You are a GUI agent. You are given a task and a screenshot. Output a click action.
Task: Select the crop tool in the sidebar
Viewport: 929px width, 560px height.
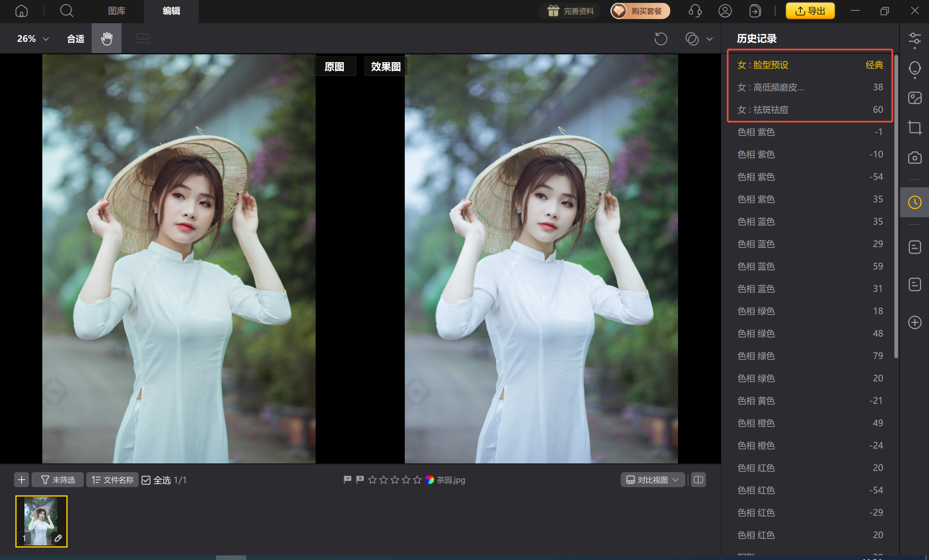click(x=914, y=128)
